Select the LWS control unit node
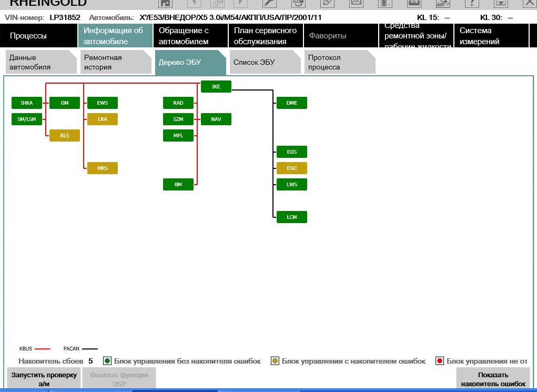537x392 pixels. (x=292, y=184)
